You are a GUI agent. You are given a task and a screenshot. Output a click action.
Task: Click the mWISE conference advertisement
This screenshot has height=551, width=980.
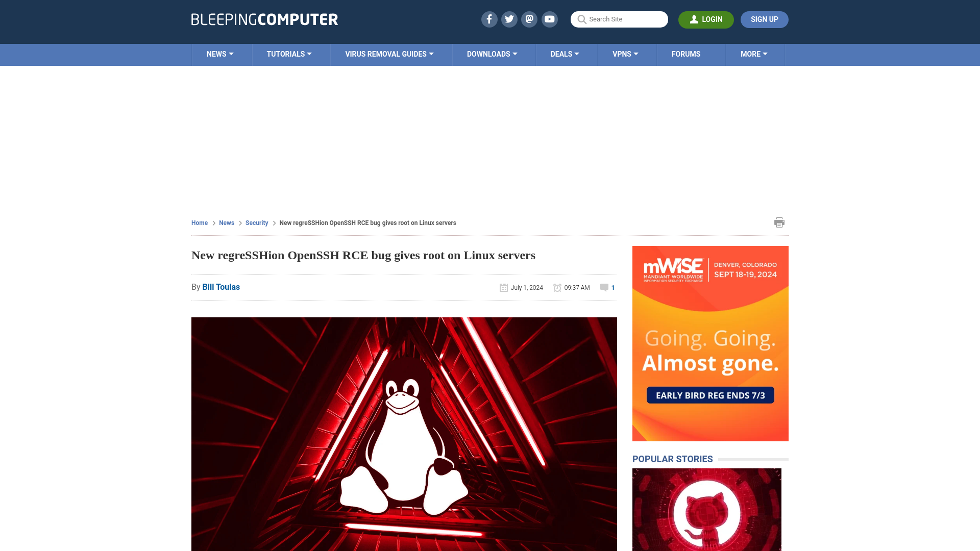[x=710, y=343]
